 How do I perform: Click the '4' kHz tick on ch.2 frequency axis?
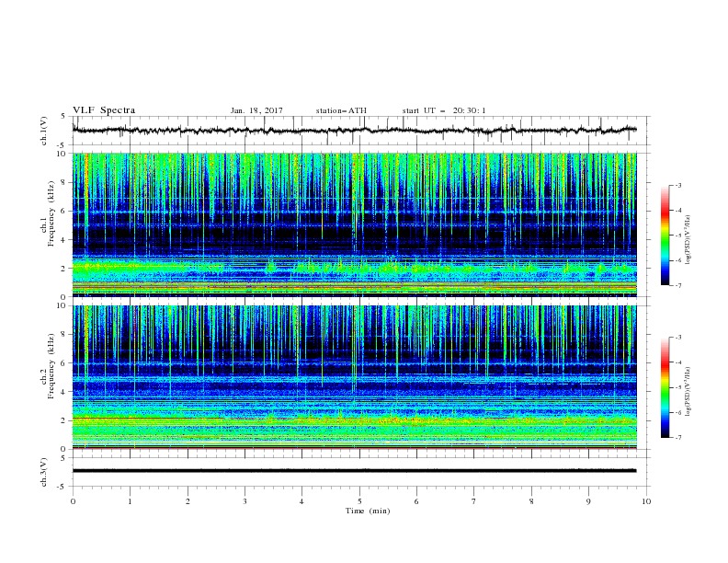tap(65, 392)
